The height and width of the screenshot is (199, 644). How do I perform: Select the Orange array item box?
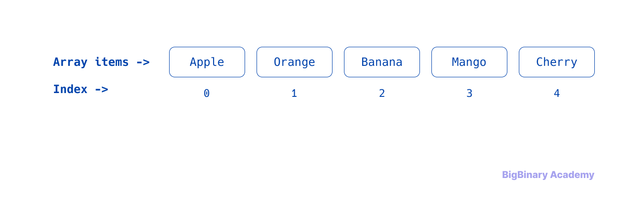click(294, 62)
